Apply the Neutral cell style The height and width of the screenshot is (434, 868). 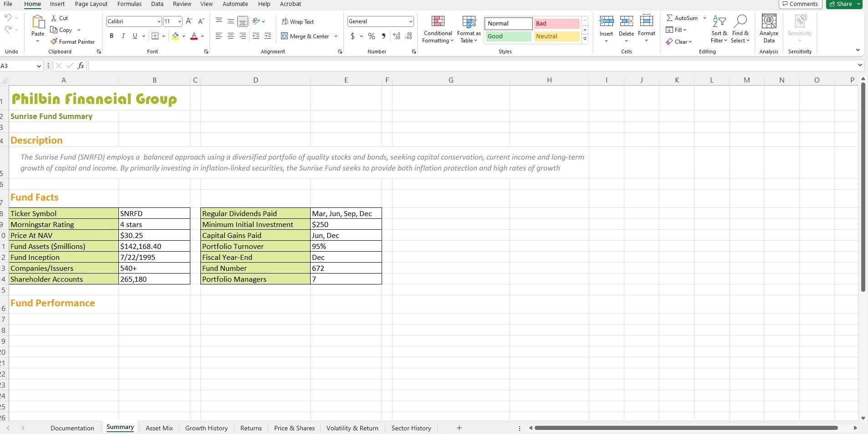tap(557, 36)
